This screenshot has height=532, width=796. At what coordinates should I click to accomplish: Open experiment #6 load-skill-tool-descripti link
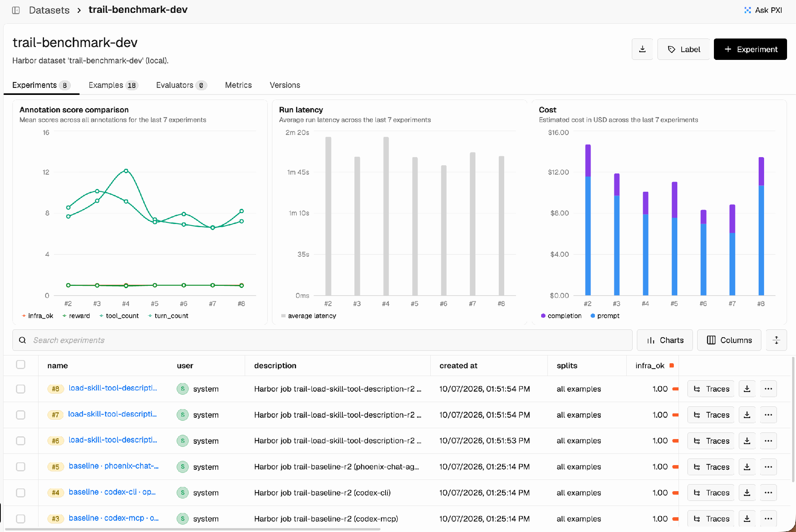click(113, 440)
